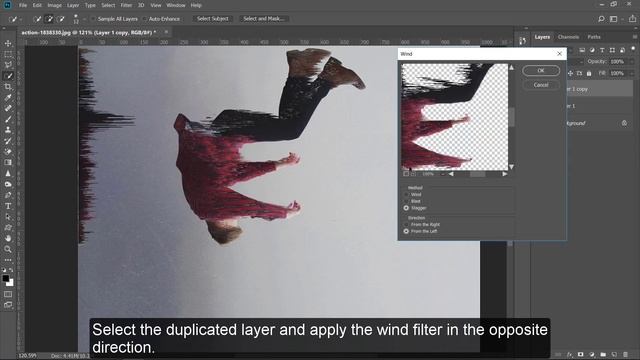640x360 pixels.
Task: Select the Dodge tool
Action: (x=8, y=184)
